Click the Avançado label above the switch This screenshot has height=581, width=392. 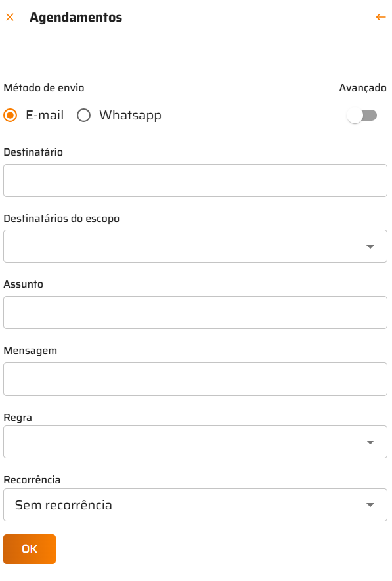coord(362,88)
